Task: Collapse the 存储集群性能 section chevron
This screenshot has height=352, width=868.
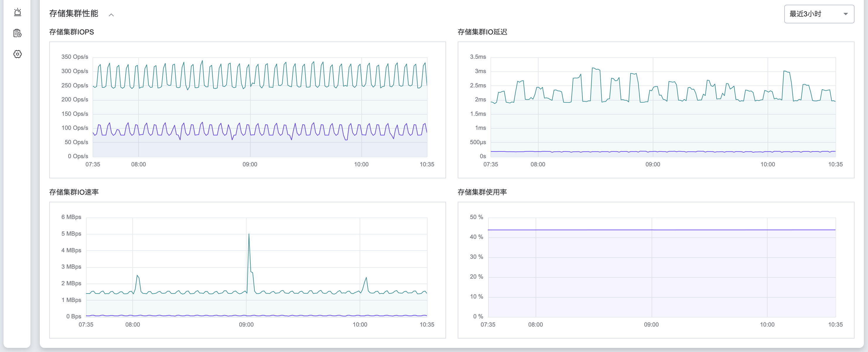Action: 111,14
